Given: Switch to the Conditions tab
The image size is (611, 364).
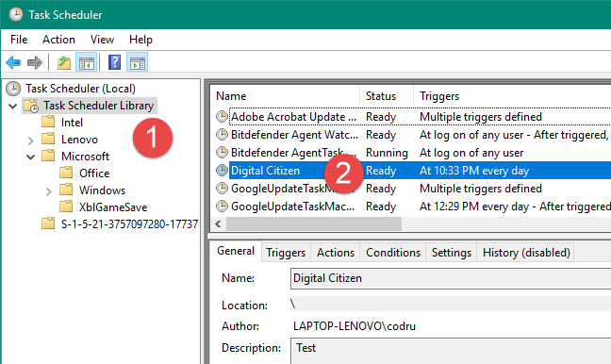Looking at the screenshot, I should pos(393,253).
